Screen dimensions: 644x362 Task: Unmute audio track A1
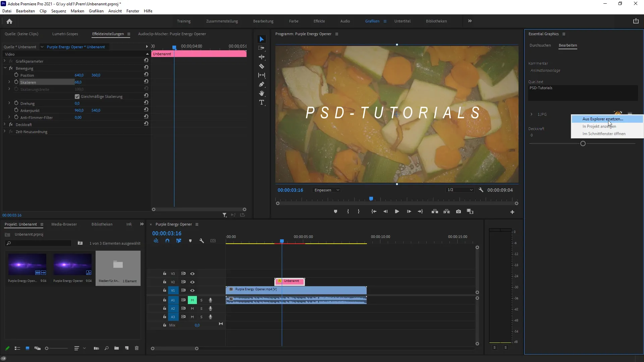point(192,300)
